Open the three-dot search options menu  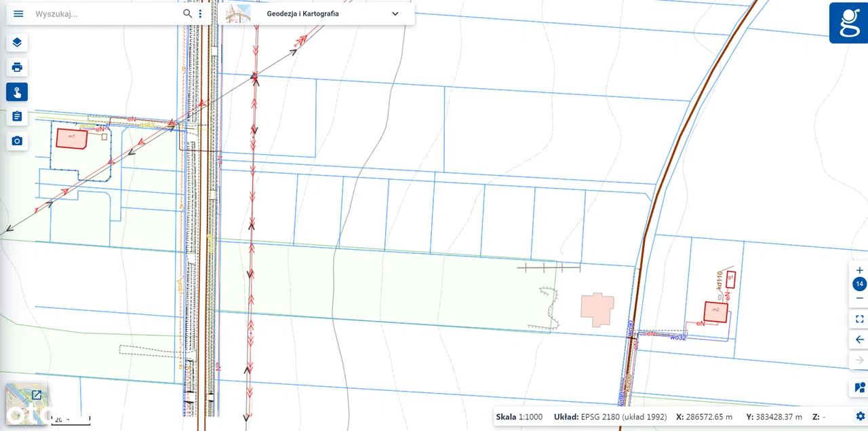[x=200, y=14]
